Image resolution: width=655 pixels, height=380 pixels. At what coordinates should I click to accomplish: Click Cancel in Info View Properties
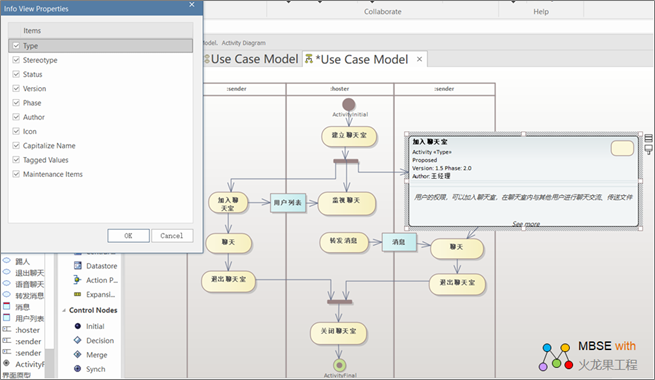click(172, 236)
